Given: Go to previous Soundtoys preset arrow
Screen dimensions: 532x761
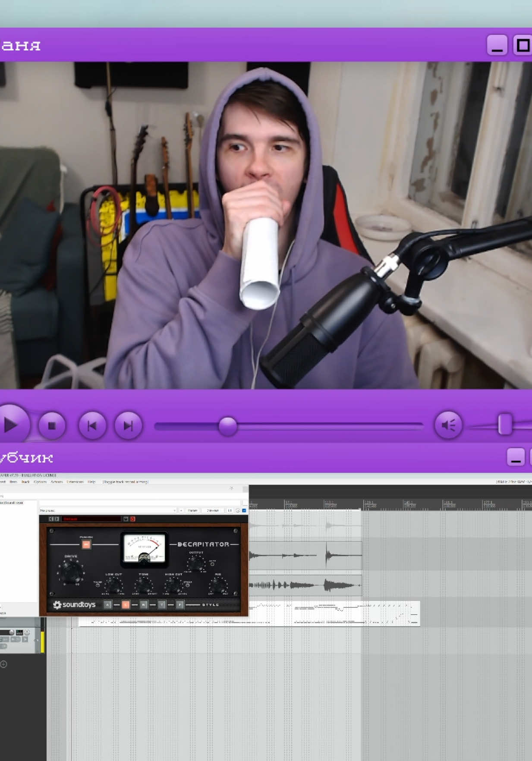Looking at the screenshot, I should (x=51, y=519).
